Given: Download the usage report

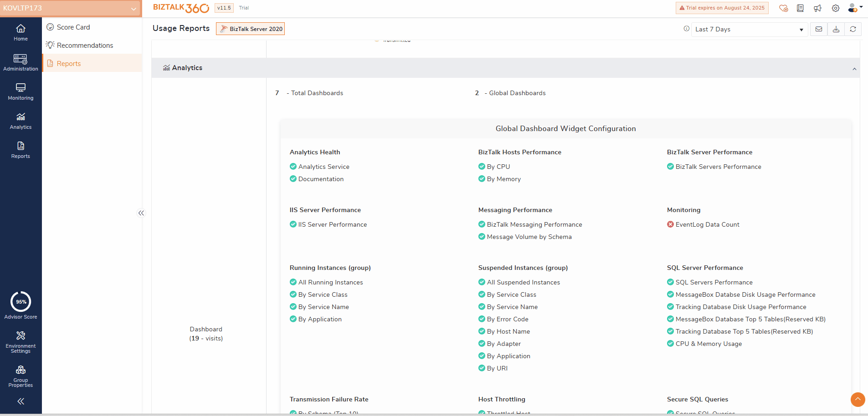Looking at the screenshot, I should tap(836, 29).
